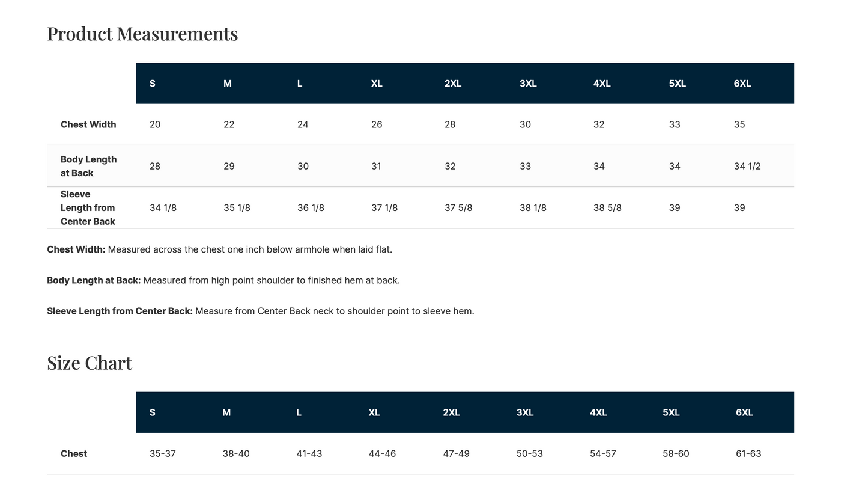The image size is (868, 499).
Task: Select the 37 5/8 sleeve length value
Action: [458, 207]
